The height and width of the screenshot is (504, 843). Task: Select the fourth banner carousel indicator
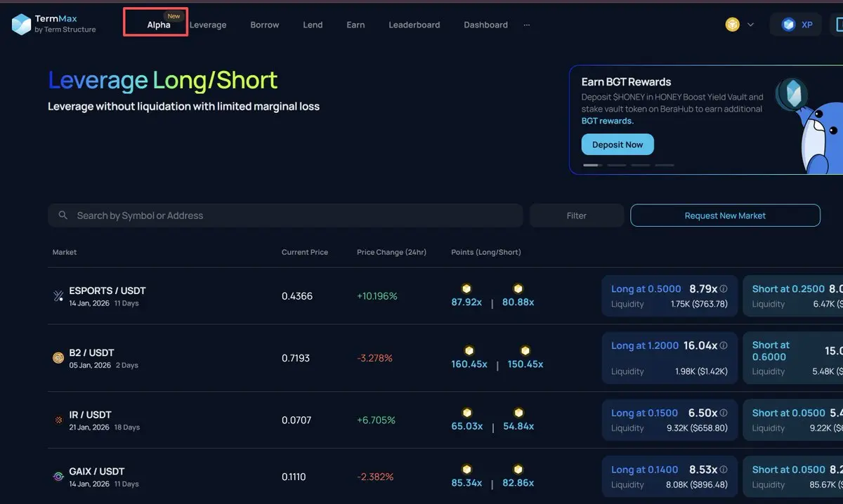[x=664, y=165]
